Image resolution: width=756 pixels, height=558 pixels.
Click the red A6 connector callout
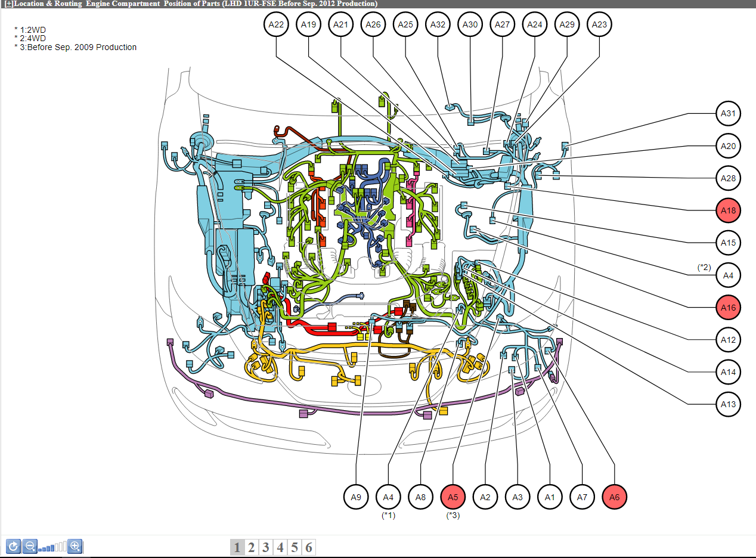614,497
